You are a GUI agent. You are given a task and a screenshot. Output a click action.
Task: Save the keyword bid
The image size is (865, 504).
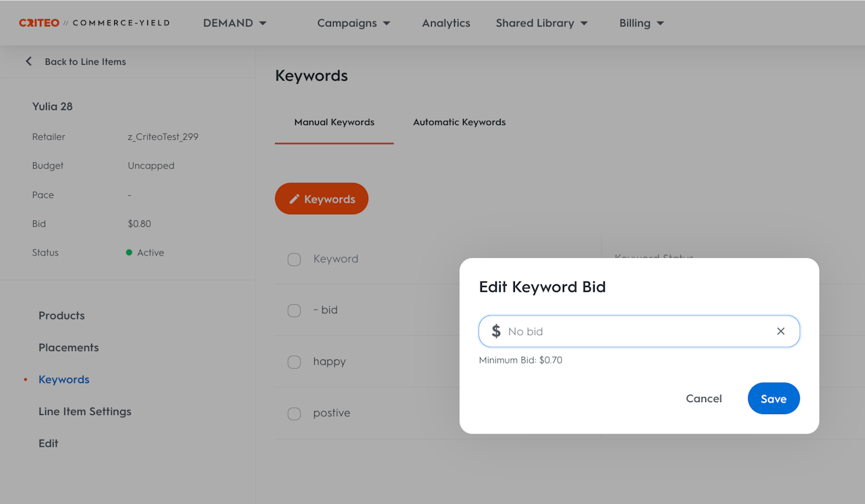coord(773,399)
